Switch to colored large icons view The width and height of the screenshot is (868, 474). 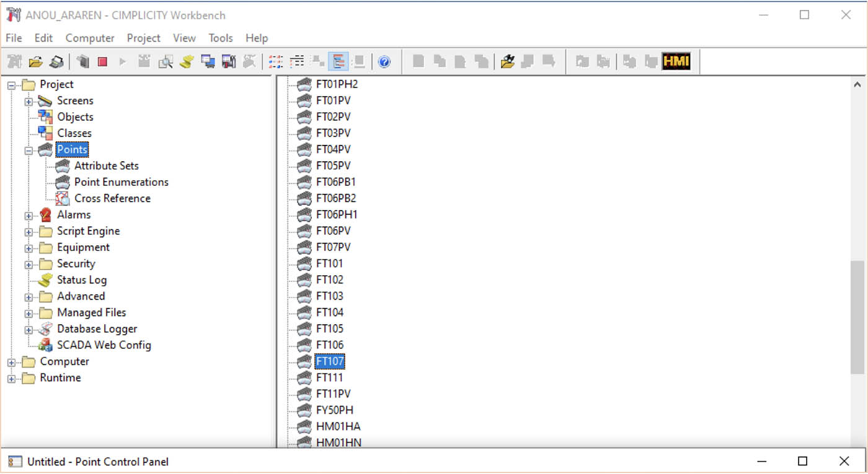(x=276, y=61)
